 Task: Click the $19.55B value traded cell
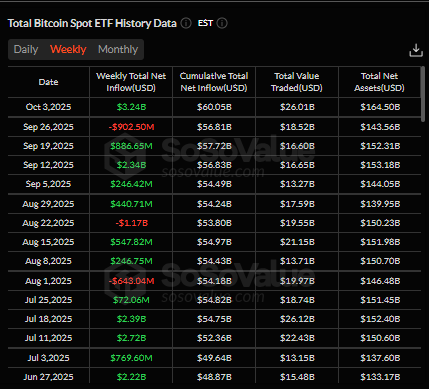point(297,223)
